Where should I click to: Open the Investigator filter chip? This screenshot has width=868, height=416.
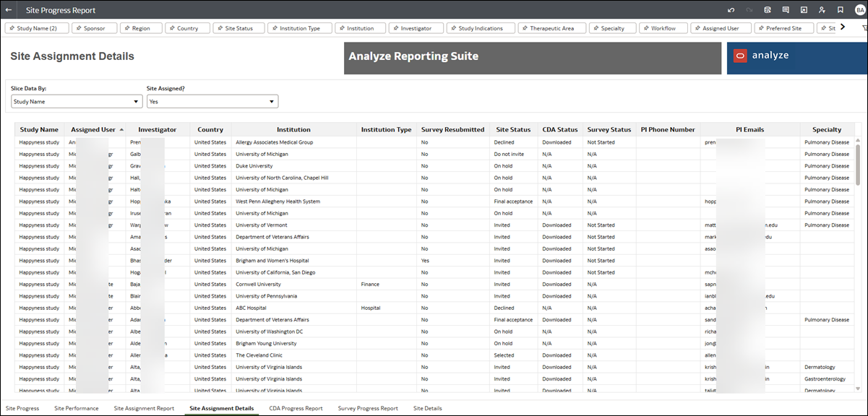point(416,28)
